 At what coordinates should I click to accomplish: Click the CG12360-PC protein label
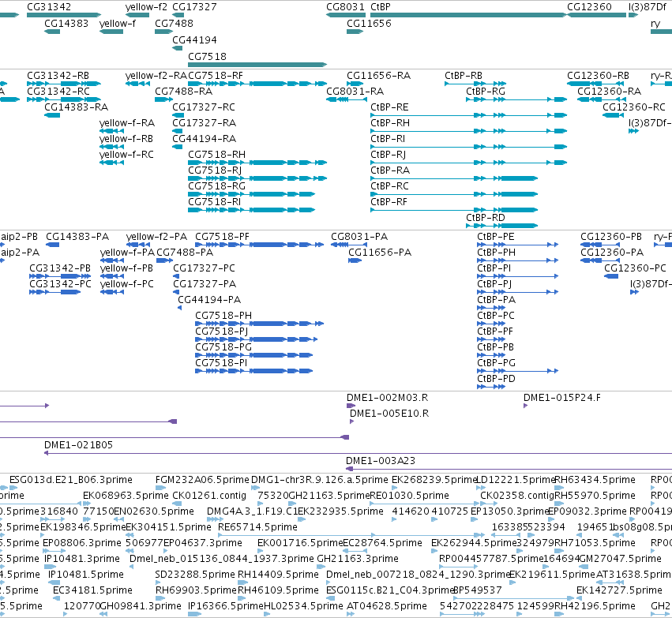pyautogui.click(x=635, y=268)
